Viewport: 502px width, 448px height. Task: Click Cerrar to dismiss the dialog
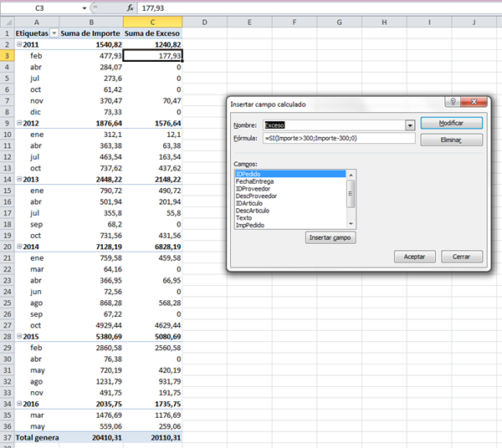pyautogui.click(x=461, y=257)
